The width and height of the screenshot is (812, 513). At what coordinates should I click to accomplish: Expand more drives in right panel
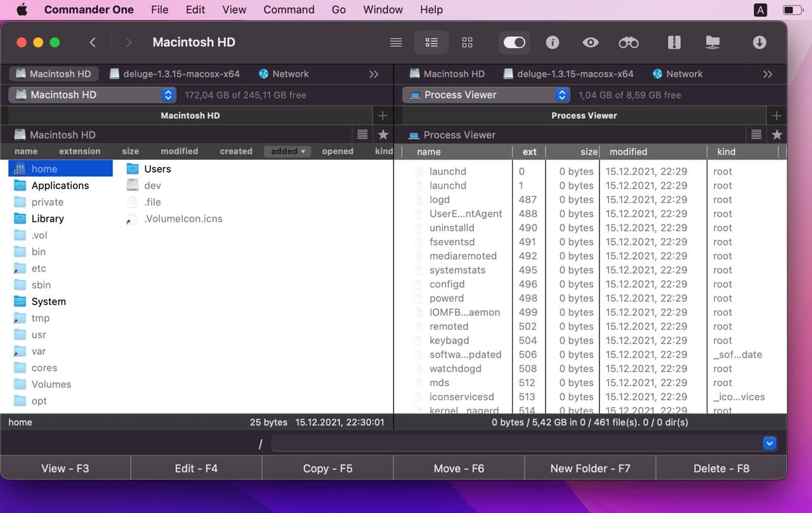pyautogui.click(x=768, y=74)
